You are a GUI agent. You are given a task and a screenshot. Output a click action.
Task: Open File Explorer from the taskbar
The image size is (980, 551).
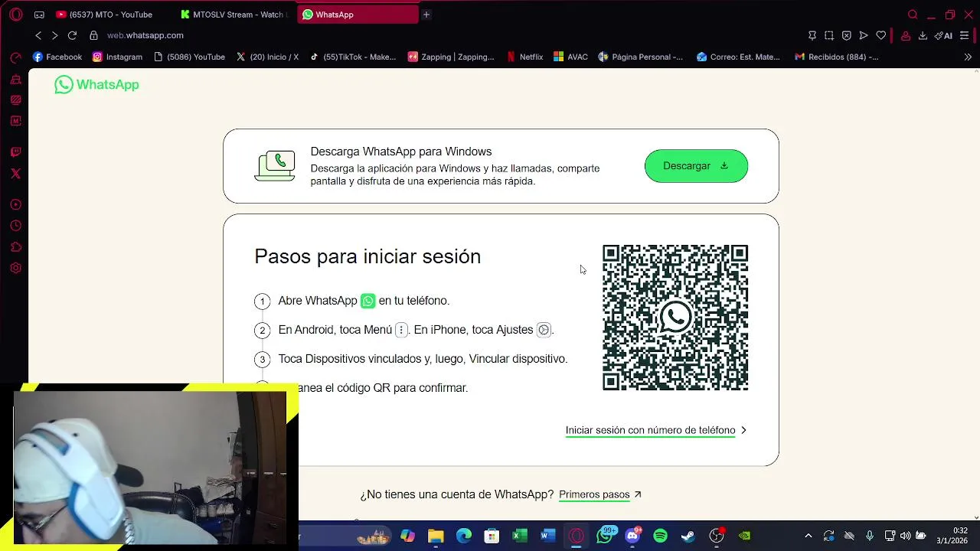point(436,536)
